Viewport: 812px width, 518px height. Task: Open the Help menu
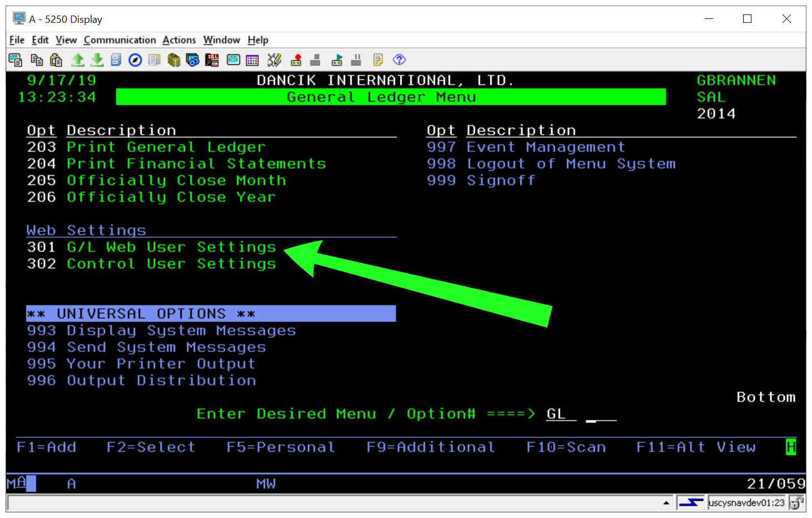(258, 40)
